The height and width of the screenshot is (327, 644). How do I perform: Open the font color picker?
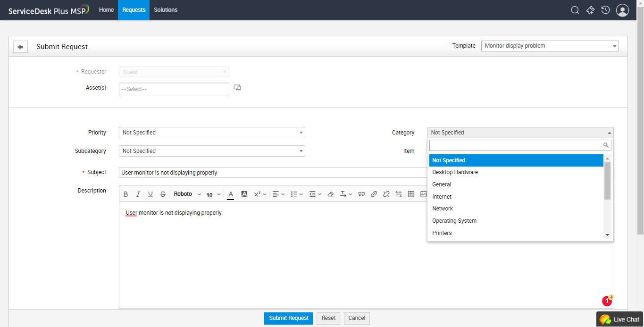(231, 194)
